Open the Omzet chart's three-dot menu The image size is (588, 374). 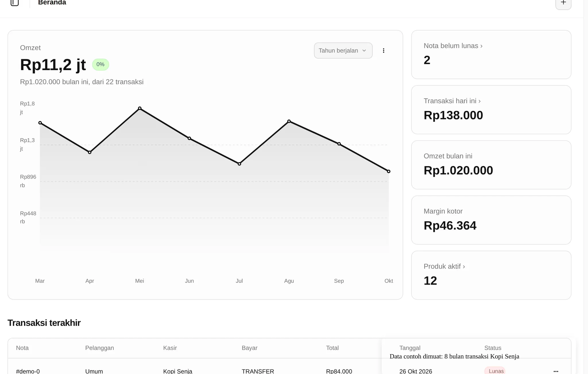tap(384, 51)
